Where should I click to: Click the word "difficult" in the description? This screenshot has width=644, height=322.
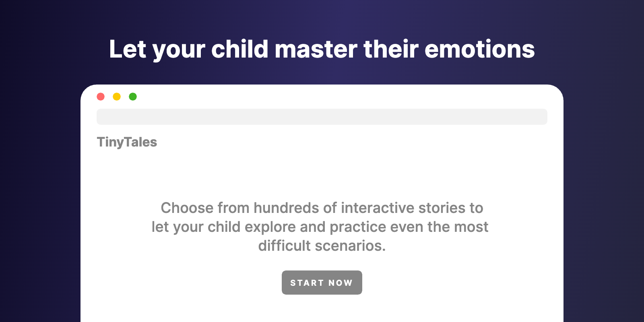[285, 246]
